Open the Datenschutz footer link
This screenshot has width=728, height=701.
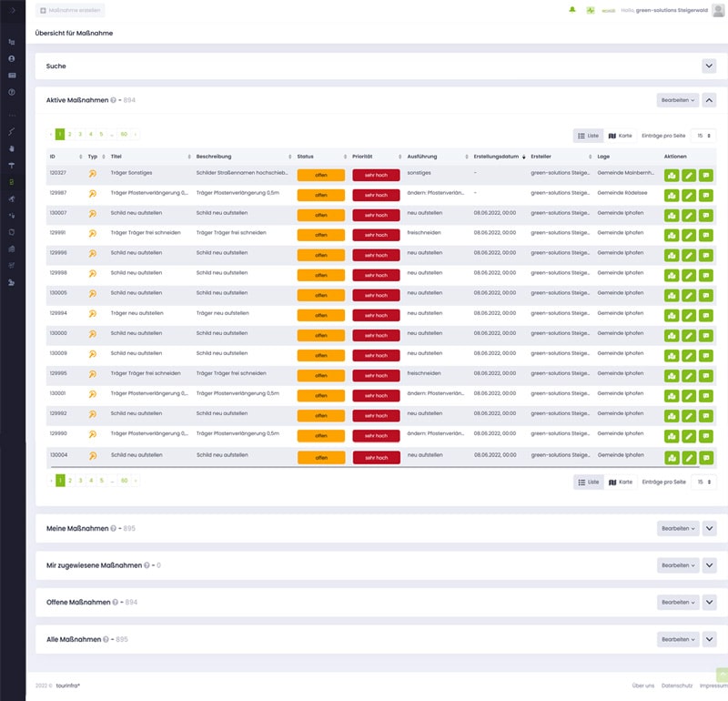click(x=677, y=686)
